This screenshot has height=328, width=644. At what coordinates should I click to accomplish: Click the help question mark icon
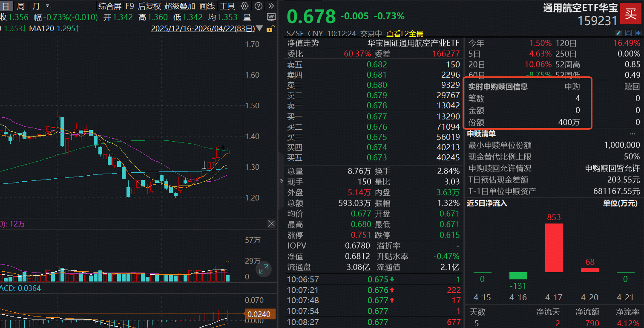(x=258, y=6)
